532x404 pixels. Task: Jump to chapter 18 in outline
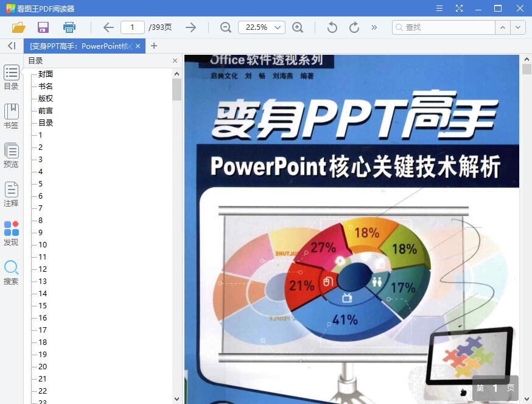tap(43, 342)
